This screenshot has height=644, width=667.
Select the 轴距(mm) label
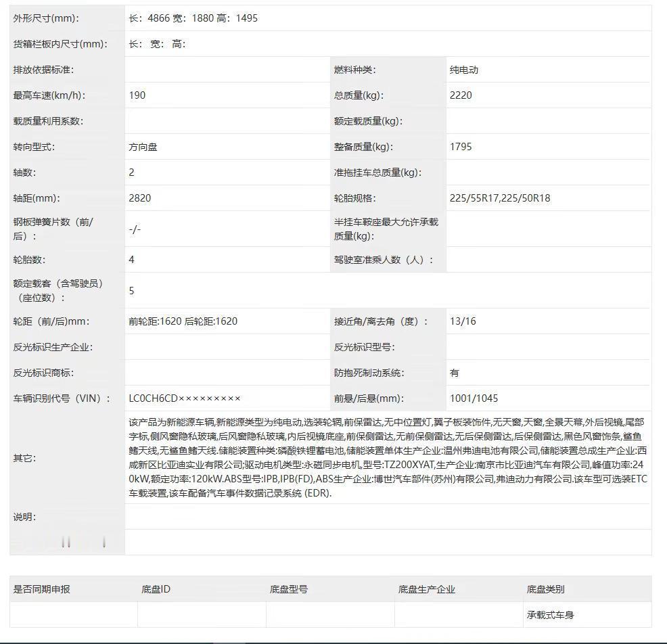coord(37,198)
